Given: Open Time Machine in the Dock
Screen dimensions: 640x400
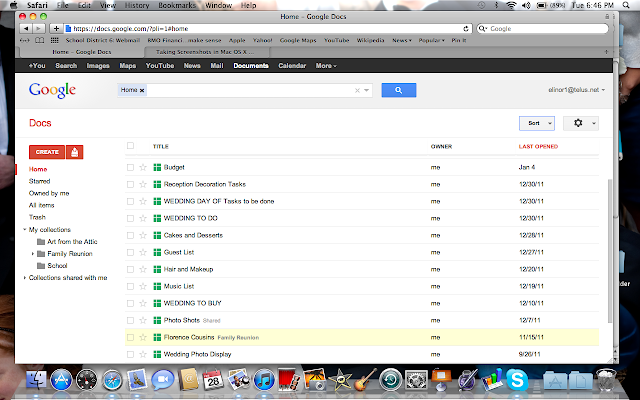Looking at the screenshot, I should [391, 380].
